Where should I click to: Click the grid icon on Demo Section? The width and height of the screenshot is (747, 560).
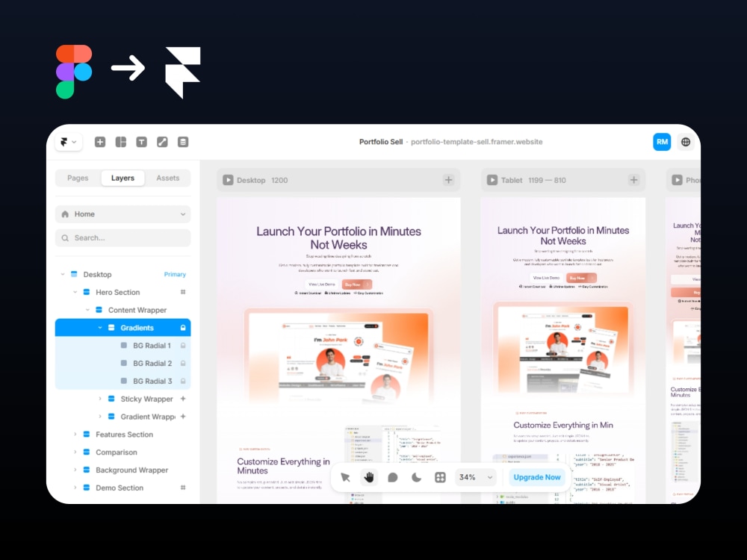[183, 488]
